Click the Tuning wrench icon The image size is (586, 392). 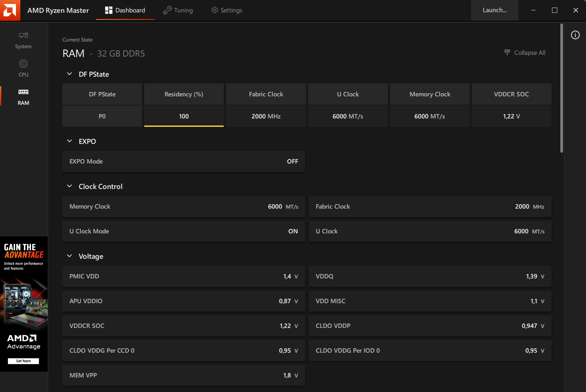coord(167,10)
